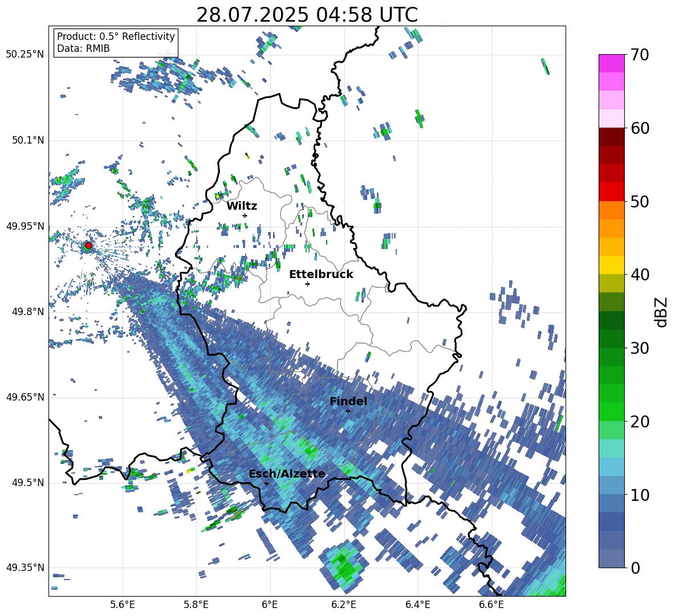Click the colorbar tick label 40
The width and height of the screenshot is (675, 616).
click(640, 275)
